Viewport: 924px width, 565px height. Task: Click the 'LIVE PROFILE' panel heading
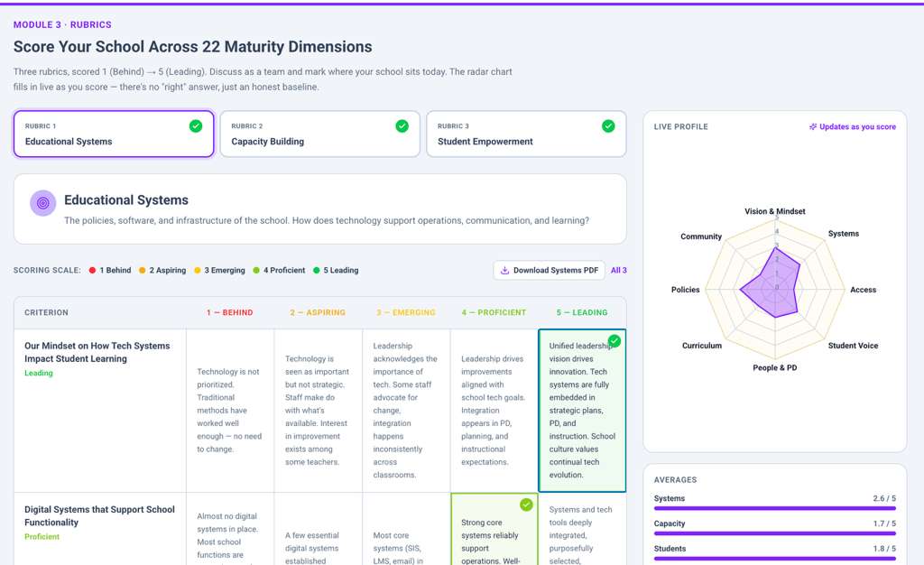pos(680,126)
